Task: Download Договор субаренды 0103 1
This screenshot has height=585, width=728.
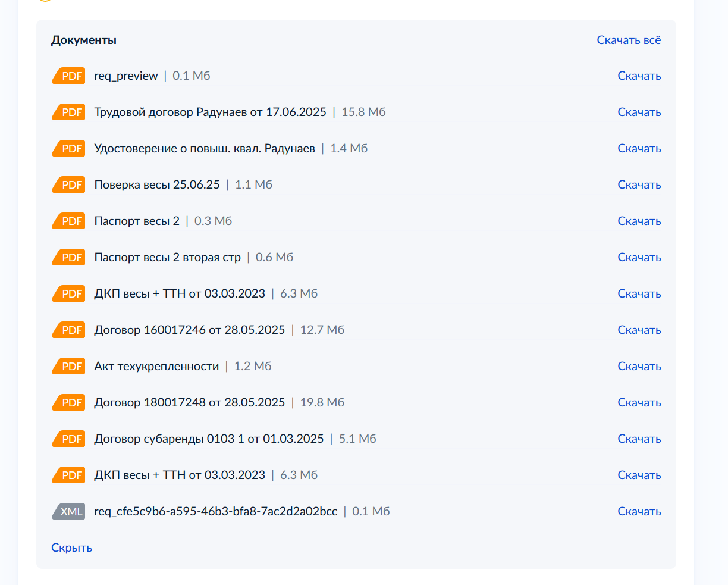Action: [639, 439]
